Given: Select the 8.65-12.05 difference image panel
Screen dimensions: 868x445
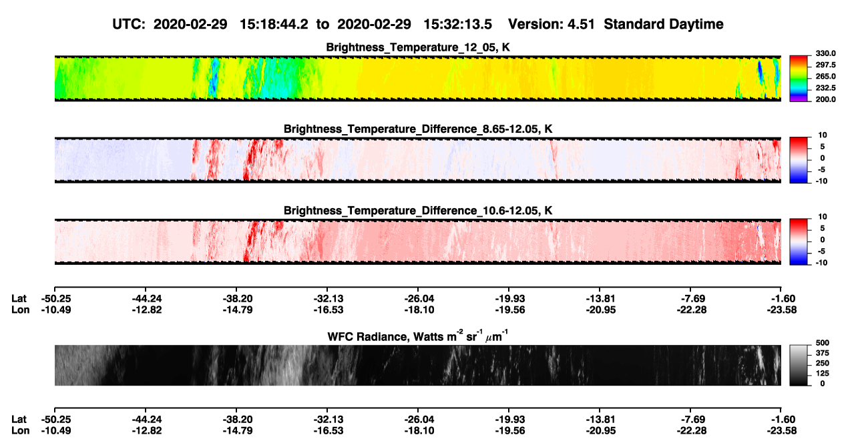Looking at the screenshot, I should click(x=417, y=159).
